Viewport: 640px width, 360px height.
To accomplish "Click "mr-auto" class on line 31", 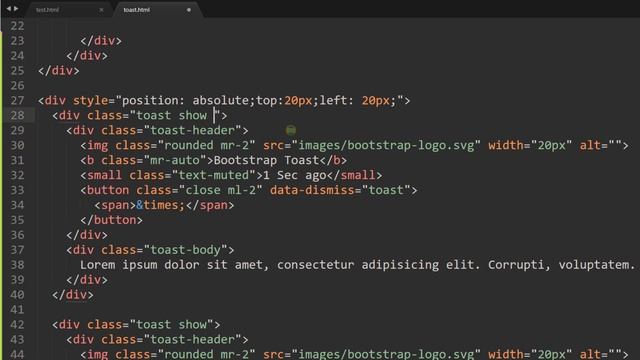I will click(175, 160).
